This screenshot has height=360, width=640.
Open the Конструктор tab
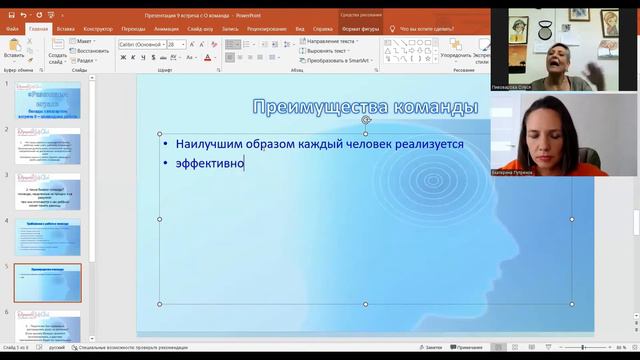pyautogui.click(x=98, y=29)
